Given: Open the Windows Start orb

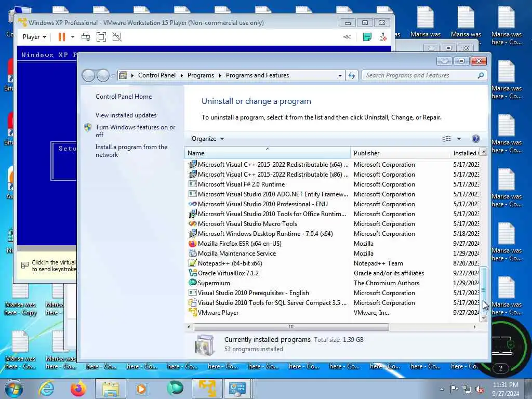Looking at the screenshot, I should [x=14, y=389].
